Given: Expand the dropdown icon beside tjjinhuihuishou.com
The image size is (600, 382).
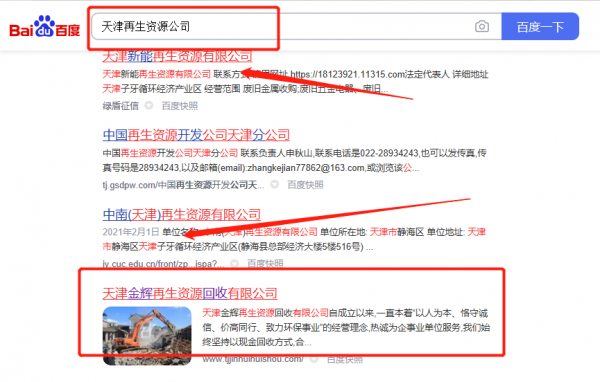Looking at the screenshot, I should coord(314,359).
